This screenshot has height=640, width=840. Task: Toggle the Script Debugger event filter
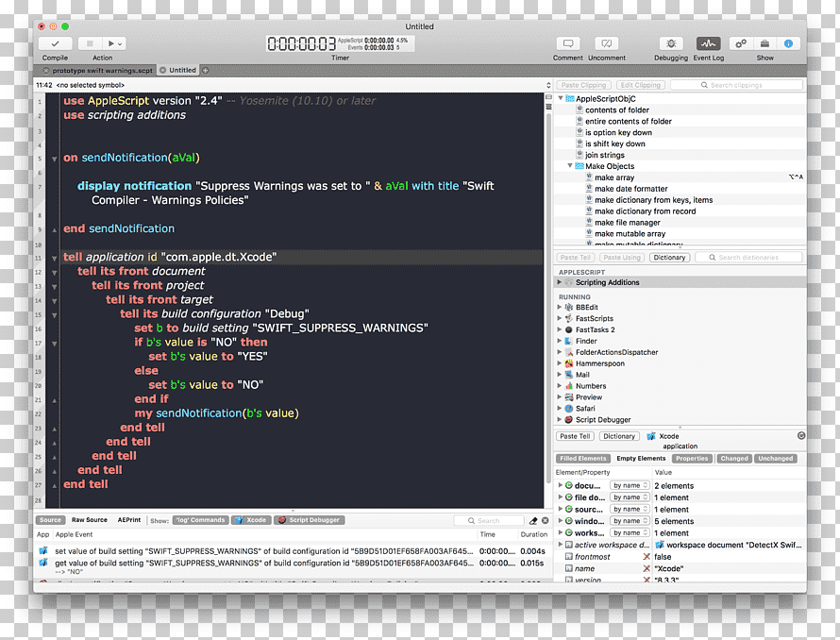[310, 520]
